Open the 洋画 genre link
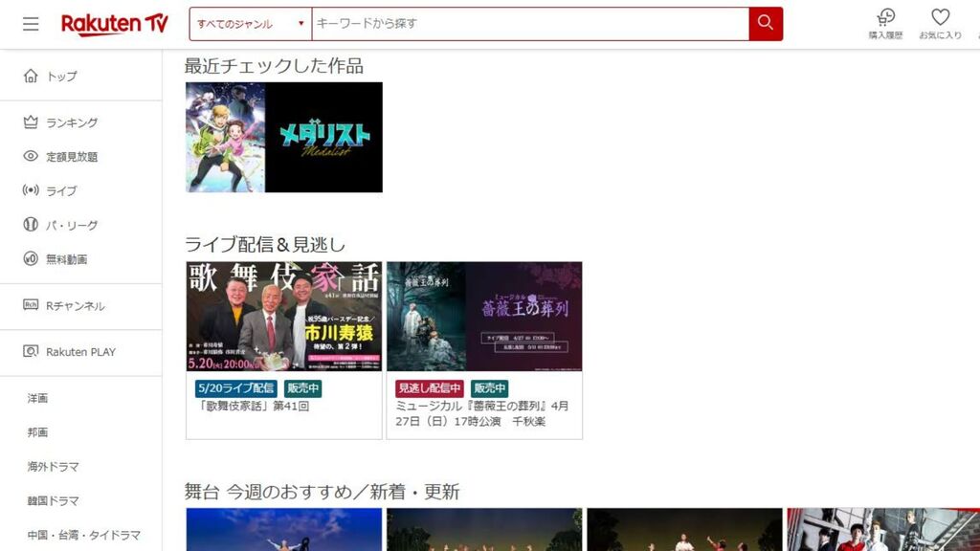Image resolution: width=980 pixels, height=551 pixels. [x=37, y=398]
